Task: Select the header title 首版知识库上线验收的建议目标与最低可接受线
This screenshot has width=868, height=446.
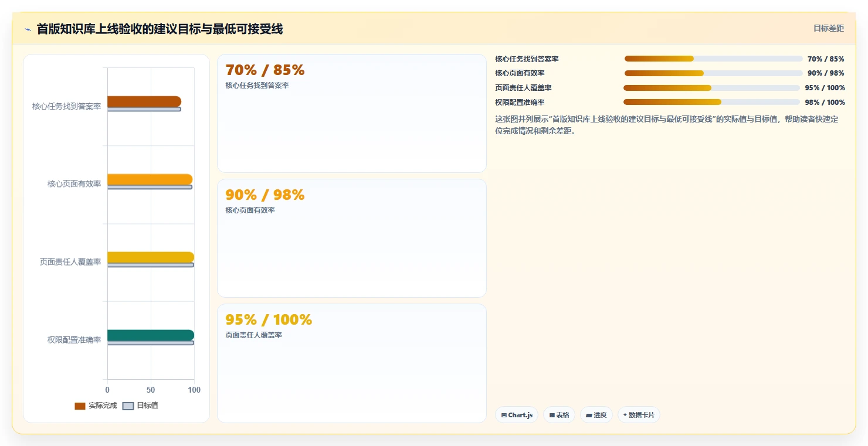Action: coord(160,29)
